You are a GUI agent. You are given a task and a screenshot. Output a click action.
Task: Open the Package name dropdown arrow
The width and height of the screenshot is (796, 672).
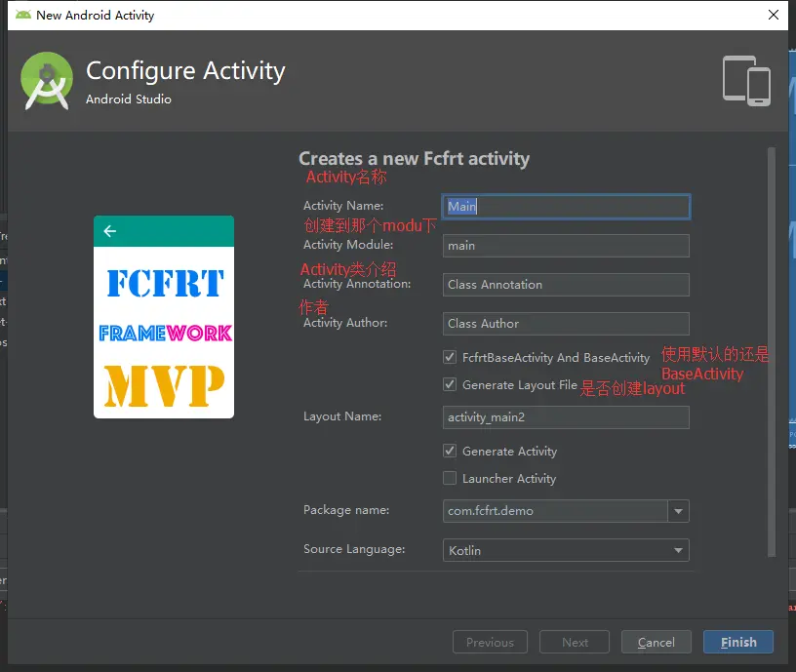(678, 511)
